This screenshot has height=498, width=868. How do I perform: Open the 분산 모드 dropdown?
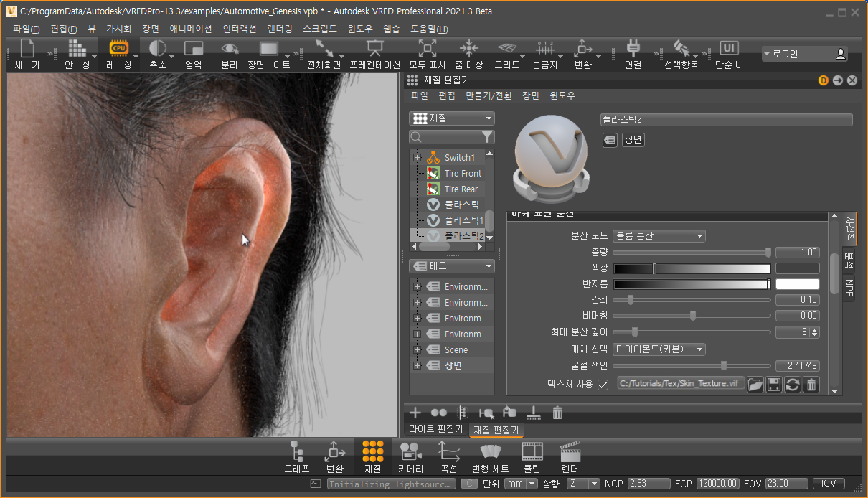point(659,235)
